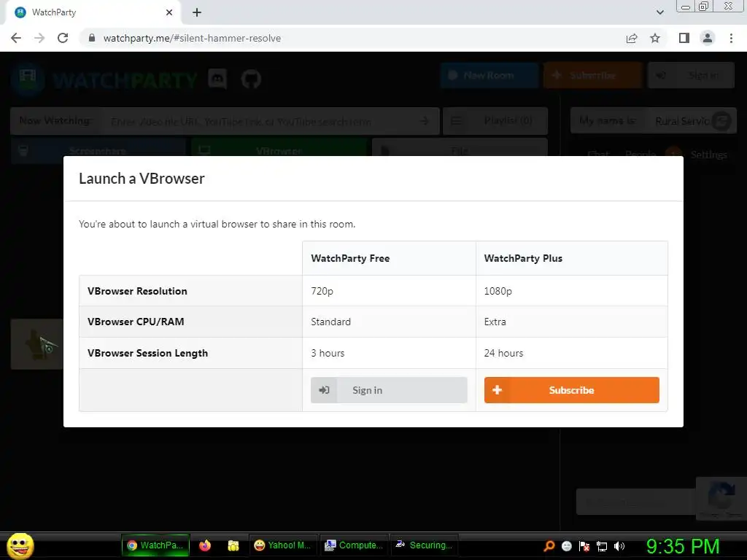Click the volume speaker tray icon

[x=619, y=545]
